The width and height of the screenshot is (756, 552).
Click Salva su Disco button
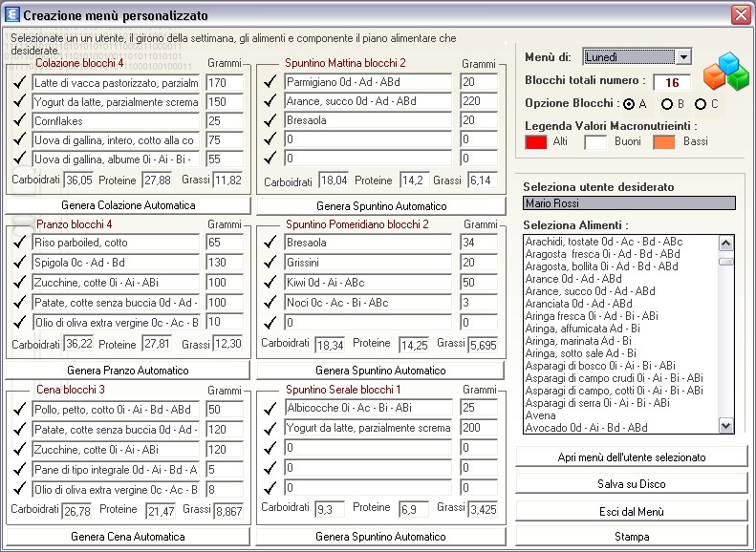[x=632, y=484]
